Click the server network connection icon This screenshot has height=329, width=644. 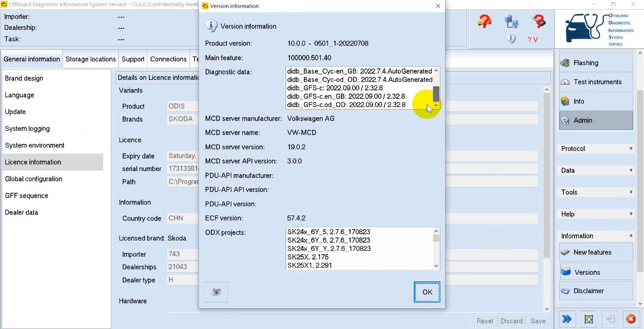(x=512, y=21)
